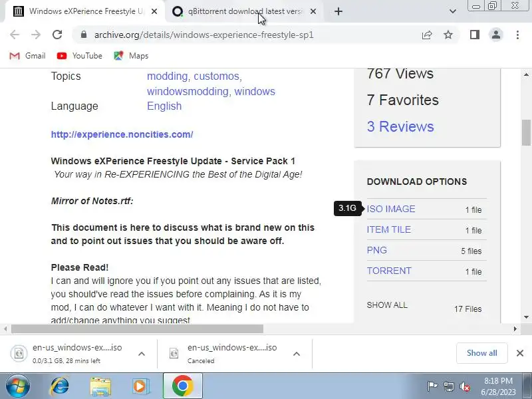
Task: Open the YouTube bookmark
Action: 80,56
